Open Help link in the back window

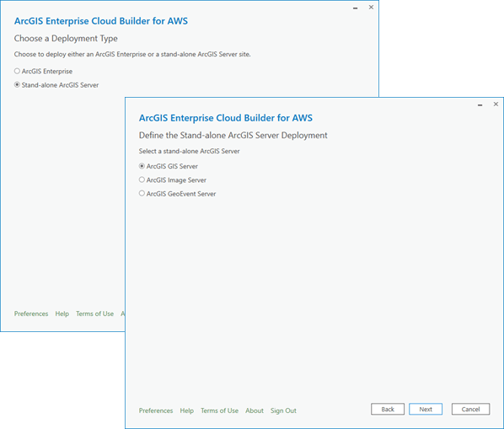[x=62, y=314]
